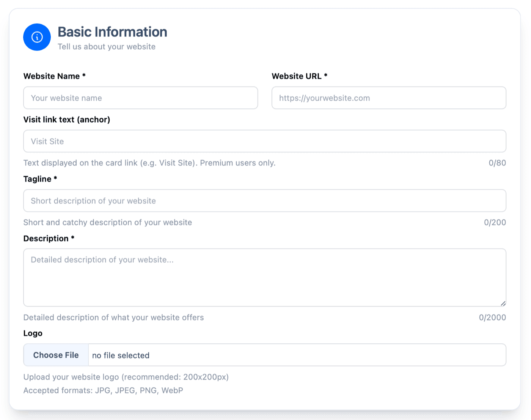Click the blue info icon beside Basic Information
The height and width of the screenshot is (420, 531).
tap(37, 37)
